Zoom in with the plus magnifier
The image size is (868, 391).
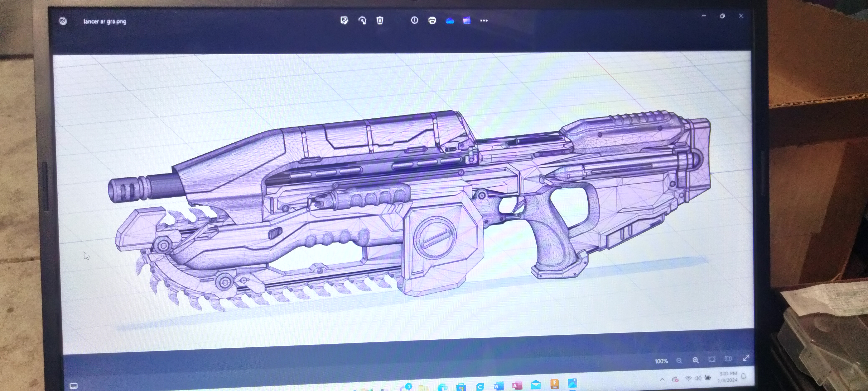[x=695, y=360]
